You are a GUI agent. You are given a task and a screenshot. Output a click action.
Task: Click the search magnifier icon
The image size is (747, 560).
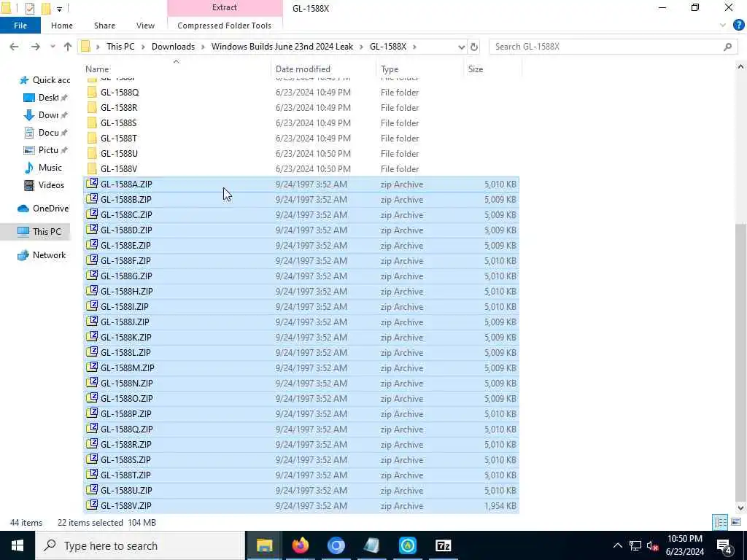(x=727, y=47)
